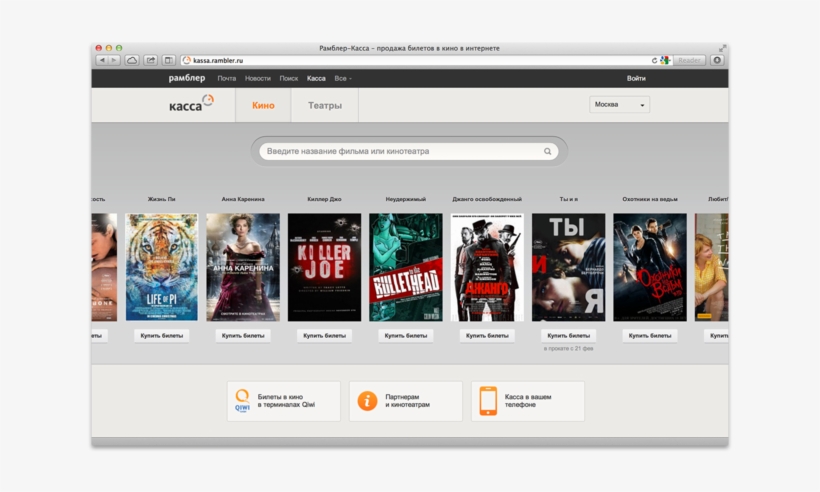Click the Safari forward arrow button
The width and height of the screenshot is (820, 492).
point(115,61)
